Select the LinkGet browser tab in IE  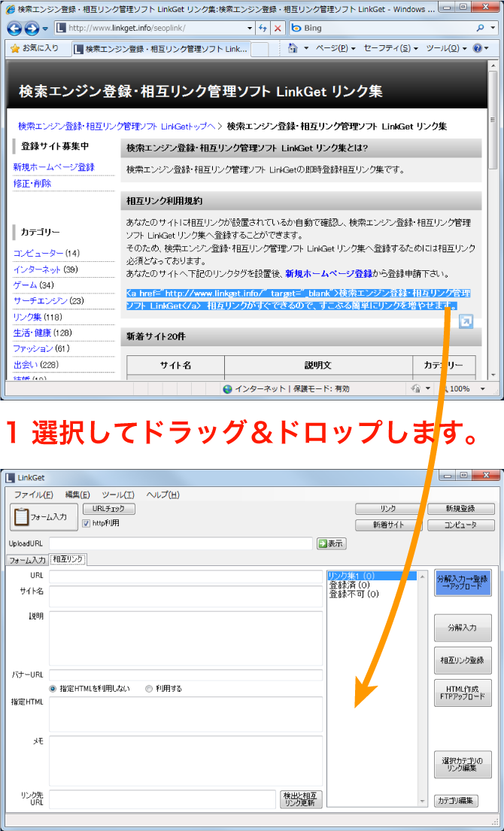click(x=160, y=49)
